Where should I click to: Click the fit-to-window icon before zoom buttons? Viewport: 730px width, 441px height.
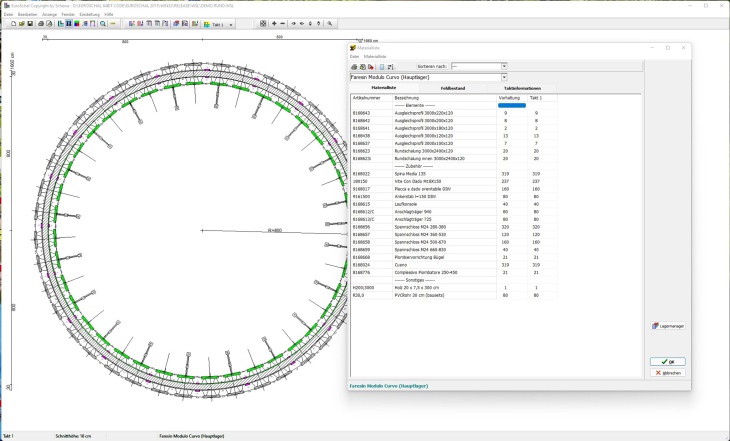(x=262, y=23)
